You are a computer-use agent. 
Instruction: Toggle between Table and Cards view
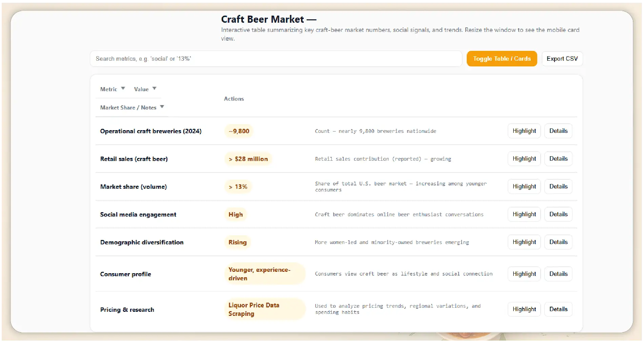click(x=502, y=58)
